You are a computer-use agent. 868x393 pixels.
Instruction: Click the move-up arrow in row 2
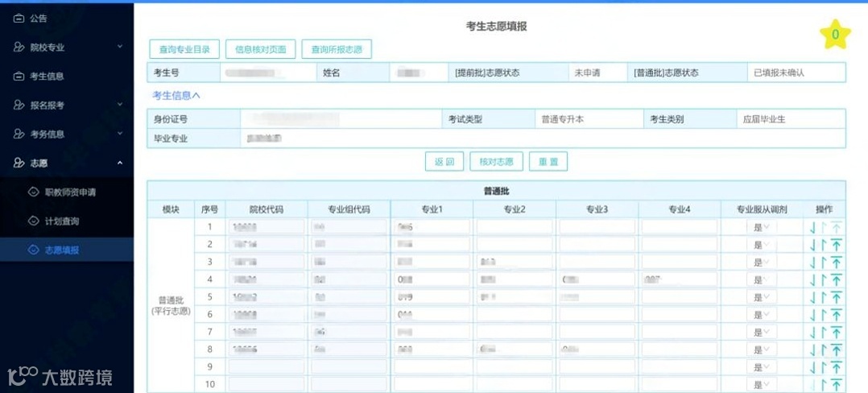[824, 245]
